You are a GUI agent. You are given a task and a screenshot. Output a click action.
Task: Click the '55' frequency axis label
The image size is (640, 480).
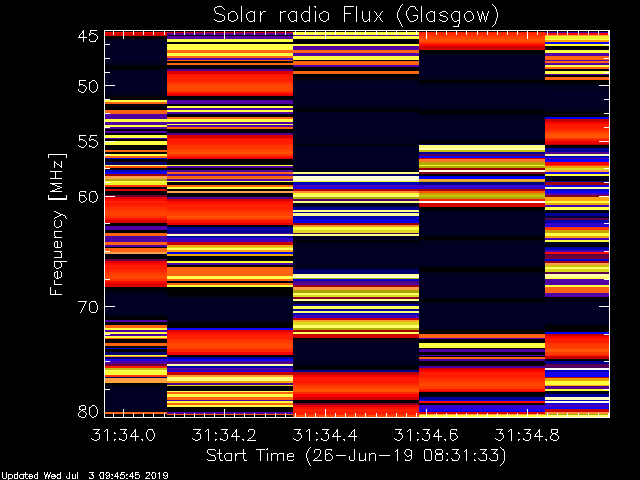[88, 142]
